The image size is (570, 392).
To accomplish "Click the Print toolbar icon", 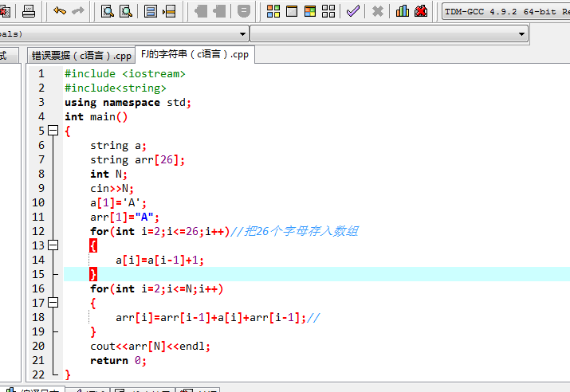I will click(29, 11).
